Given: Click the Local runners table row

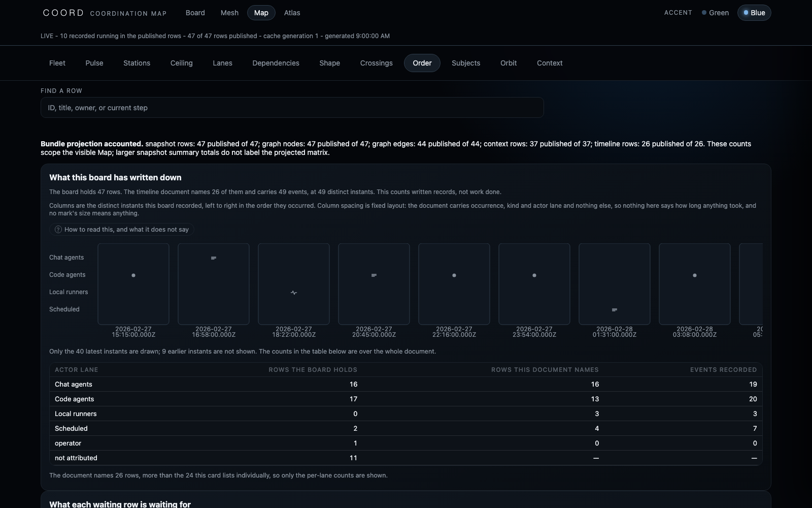Looking at the screenshot, I should pyautogui.click(x=406, y=414).
